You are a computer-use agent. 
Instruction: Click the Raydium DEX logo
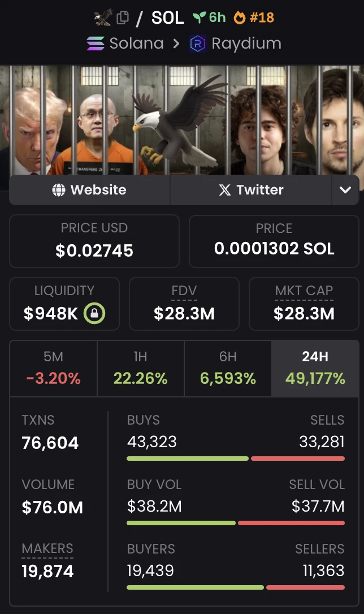pyautogui.click(x=198, y=44)
